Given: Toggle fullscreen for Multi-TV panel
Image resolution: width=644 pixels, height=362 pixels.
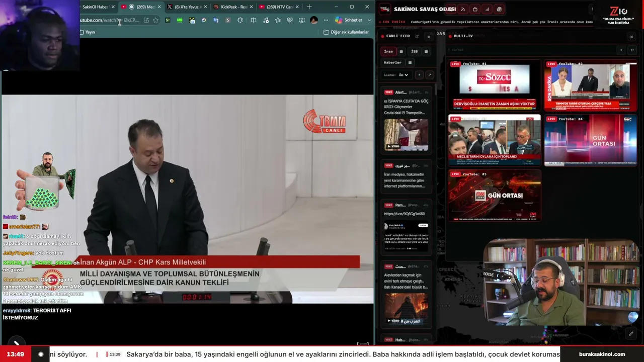Looking at the screenshot, I should (632, 50).
